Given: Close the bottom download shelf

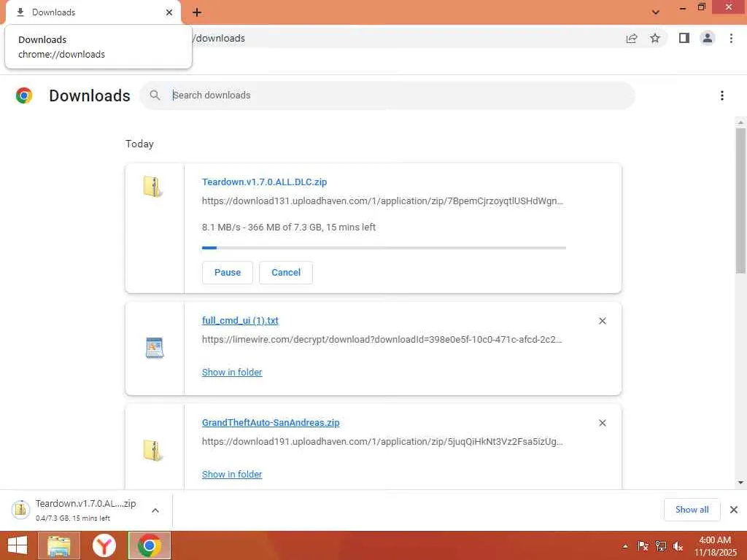Looking at the screenshot, I should point(734,510).
